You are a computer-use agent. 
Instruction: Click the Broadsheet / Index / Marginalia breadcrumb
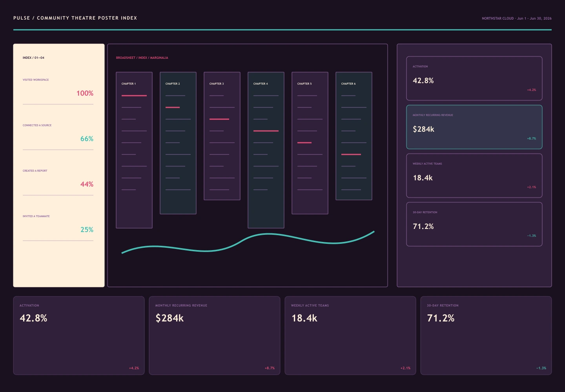click(142, 58)
